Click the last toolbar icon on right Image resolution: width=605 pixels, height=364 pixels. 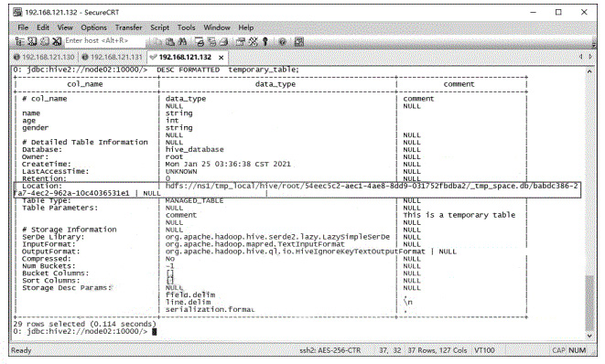[x=299, y=41]
